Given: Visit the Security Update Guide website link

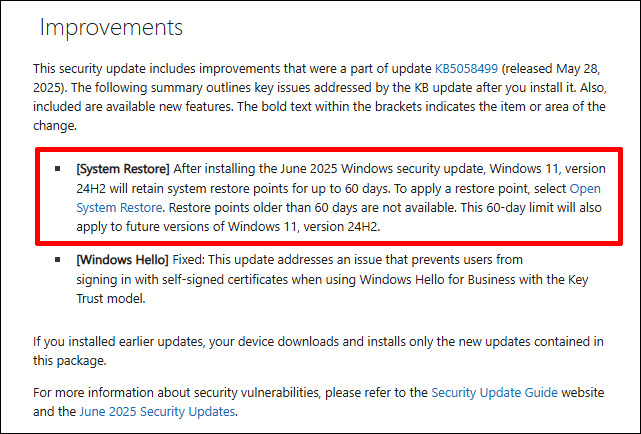Looking at the screenshot, I should [x=494, y=392].
